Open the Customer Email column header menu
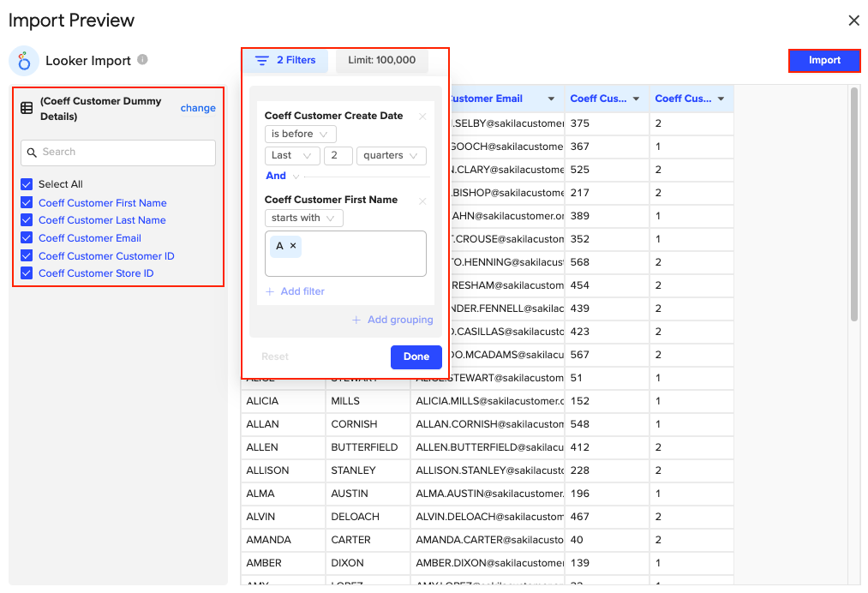The height and width of the screenshot is (593, 868). (x=551, y=99)
